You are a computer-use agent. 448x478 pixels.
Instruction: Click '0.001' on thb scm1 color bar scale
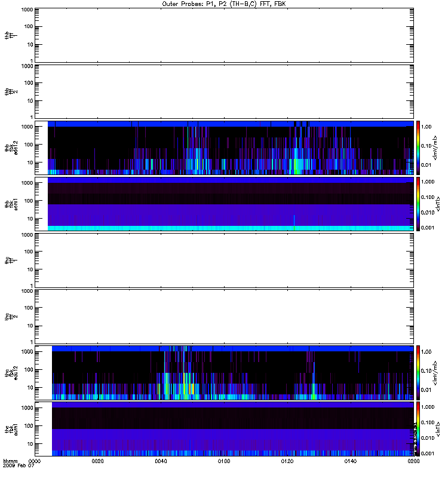coord(428,228)
